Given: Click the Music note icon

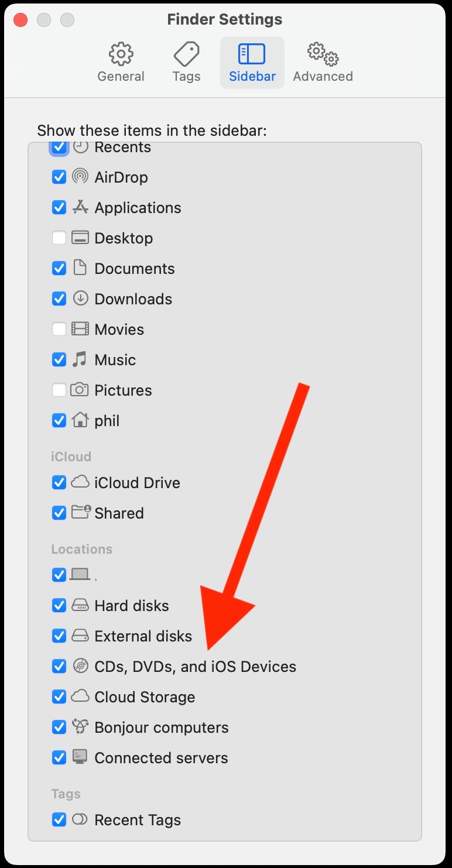Looking at the screenshot, I should click(x=80, y=359).
